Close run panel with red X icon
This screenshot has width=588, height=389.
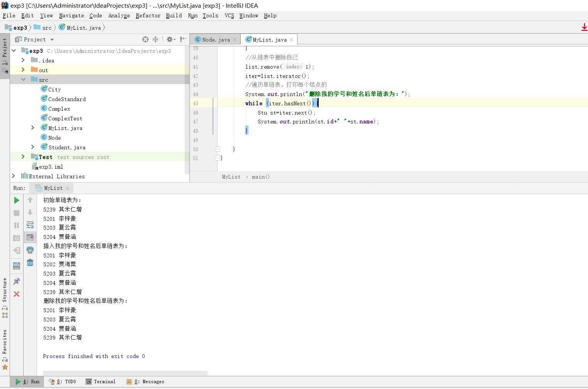[x=17, y=294]
